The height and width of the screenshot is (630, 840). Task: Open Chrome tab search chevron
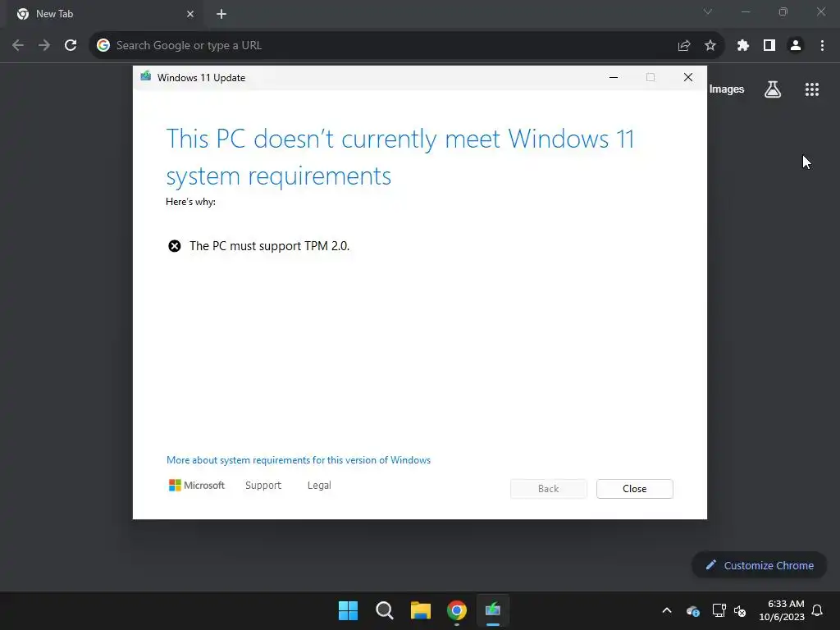pyautogui.click(x=708, y=11)
